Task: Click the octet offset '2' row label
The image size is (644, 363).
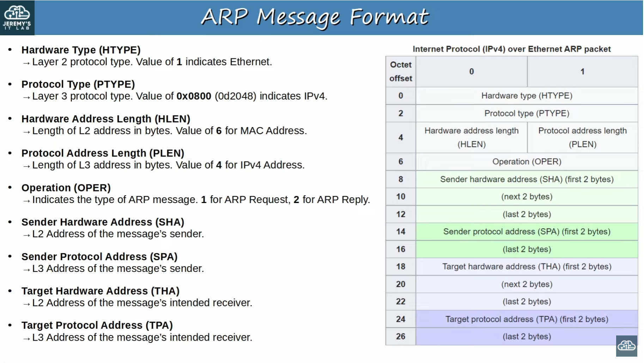Action: (401, 113)
